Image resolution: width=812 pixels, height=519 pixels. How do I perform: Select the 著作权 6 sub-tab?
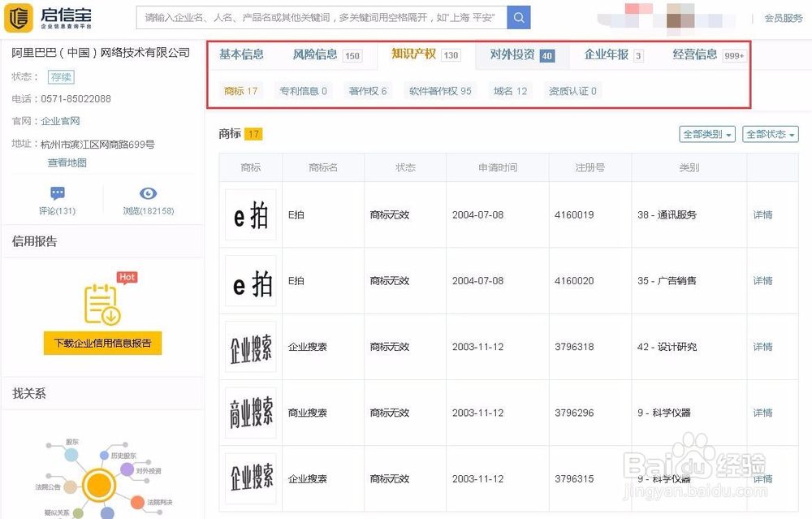coord(368,91)
